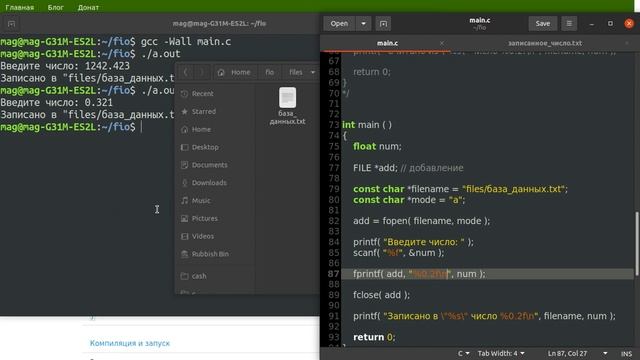Click line 75 float num declaration
The height and width of the screenshot is (360, 640).
coord(377,147)
